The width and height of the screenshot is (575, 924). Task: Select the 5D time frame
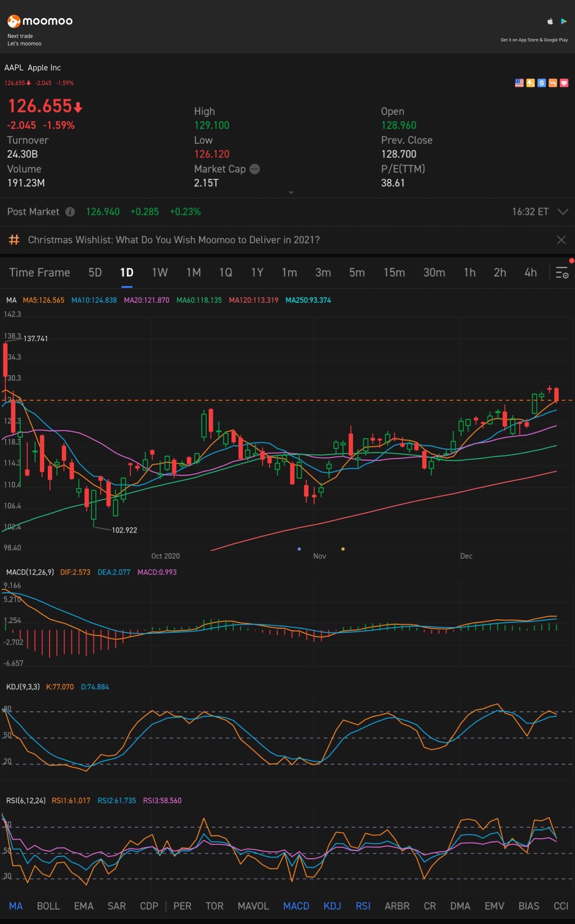tap(95, 273)
